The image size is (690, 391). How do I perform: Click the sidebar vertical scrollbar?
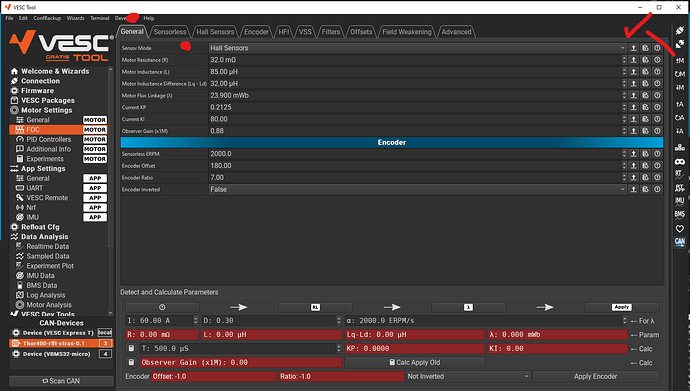pyautogui.click(x=110, y=191)
